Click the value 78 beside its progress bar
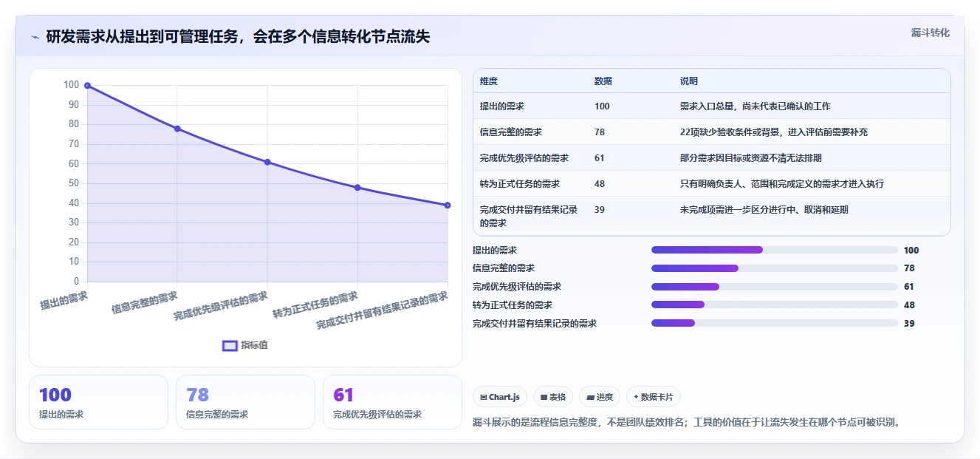The width and height of the screenshot is (980, 459). (x=909, y=268)
